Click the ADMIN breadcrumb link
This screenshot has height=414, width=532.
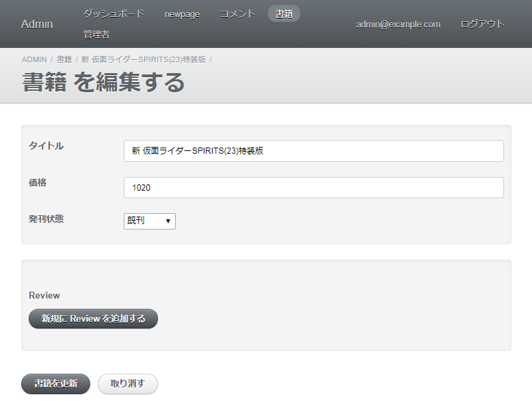(x=34, y=59)
